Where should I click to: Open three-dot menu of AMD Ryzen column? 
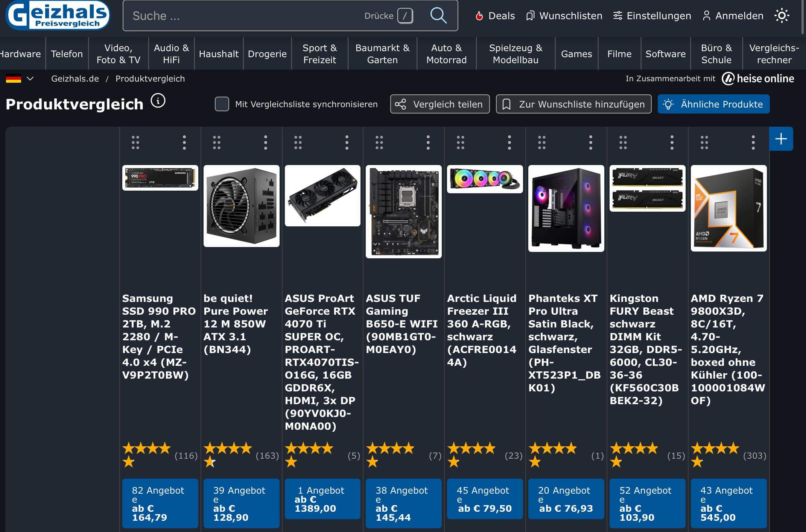click(x=753, y=142)
